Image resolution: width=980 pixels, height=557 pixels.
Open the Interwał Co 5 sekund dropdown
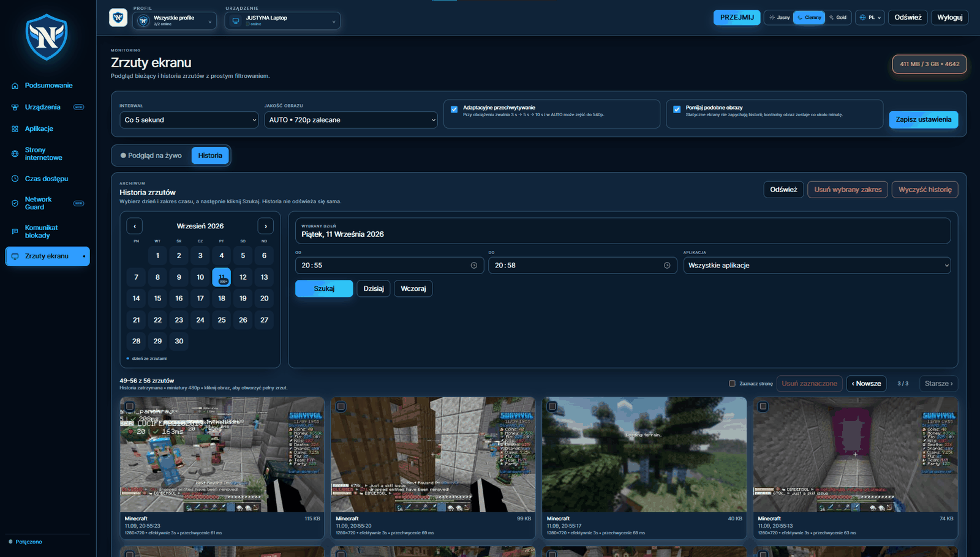click(x=189, y=120)
